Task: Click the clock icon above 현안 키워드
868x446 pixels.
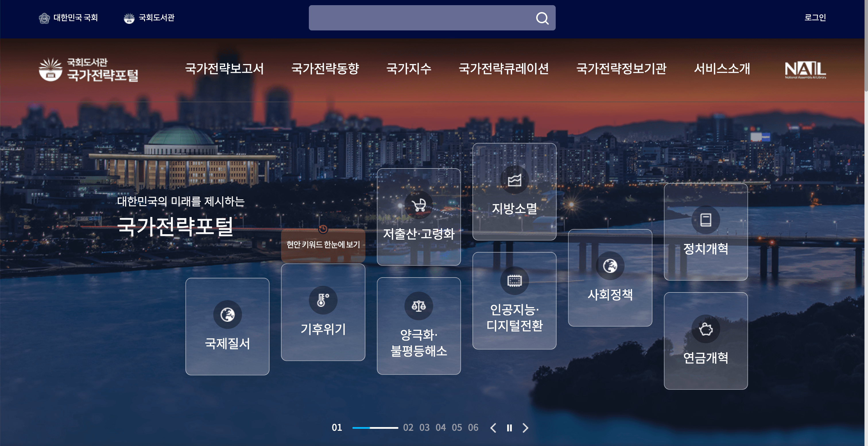Action: 323,229
